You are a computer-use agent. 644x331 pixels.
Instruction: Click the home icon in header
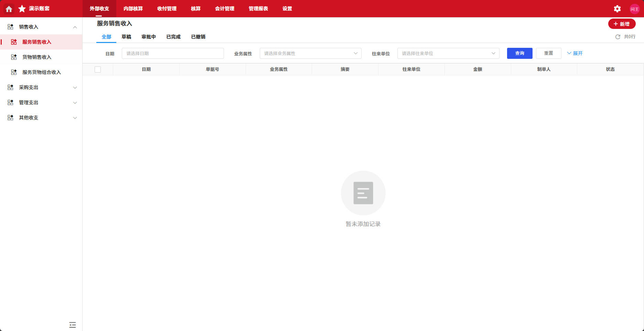click(x=9, y=9)
